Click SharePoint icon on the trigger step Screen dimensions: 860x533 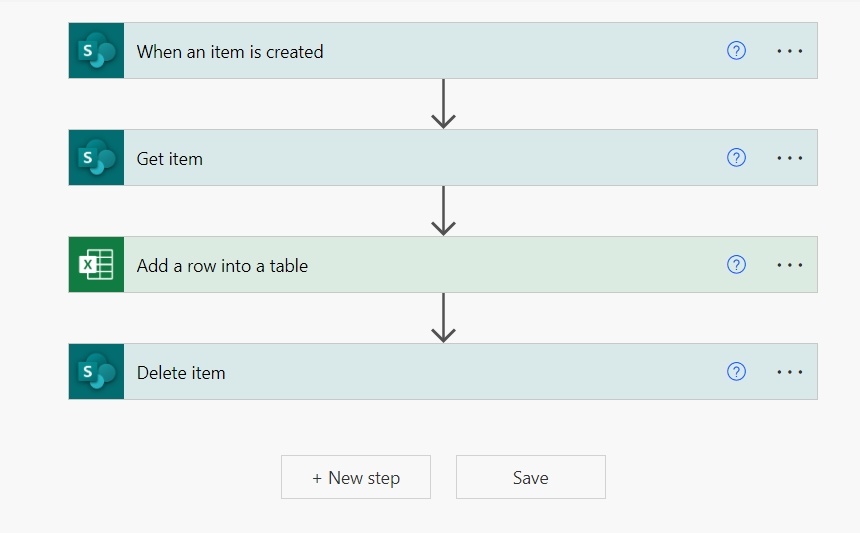(96, 51)
